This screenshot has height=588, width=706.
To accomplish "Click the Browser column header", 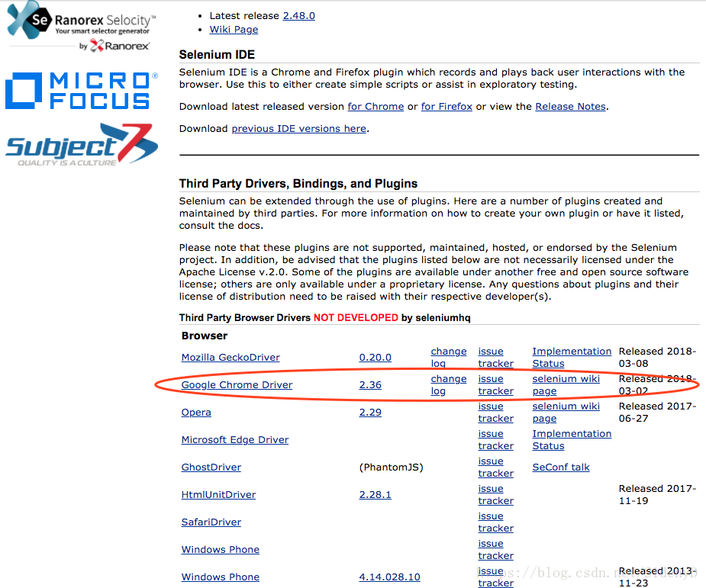I will [x=205, y=336].
